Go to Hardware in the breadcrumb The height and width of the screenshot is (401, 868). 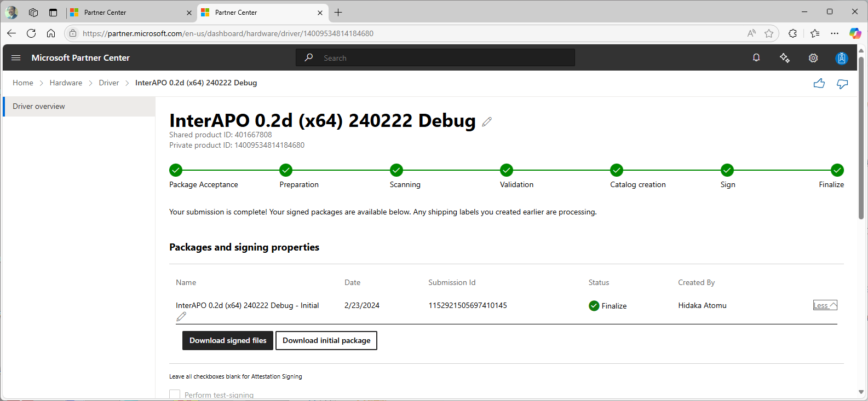(66, 83)
